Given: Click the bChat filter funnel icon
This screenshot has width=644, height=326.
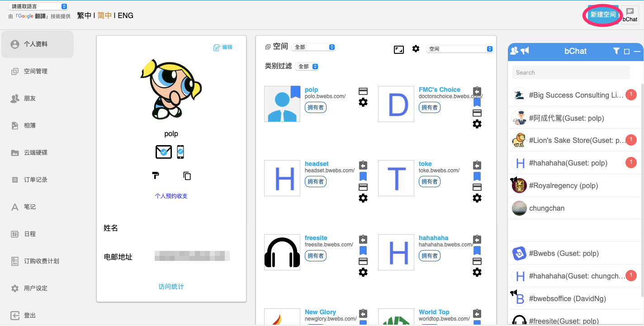Looking at the screenshot, I should coord(616,51).
